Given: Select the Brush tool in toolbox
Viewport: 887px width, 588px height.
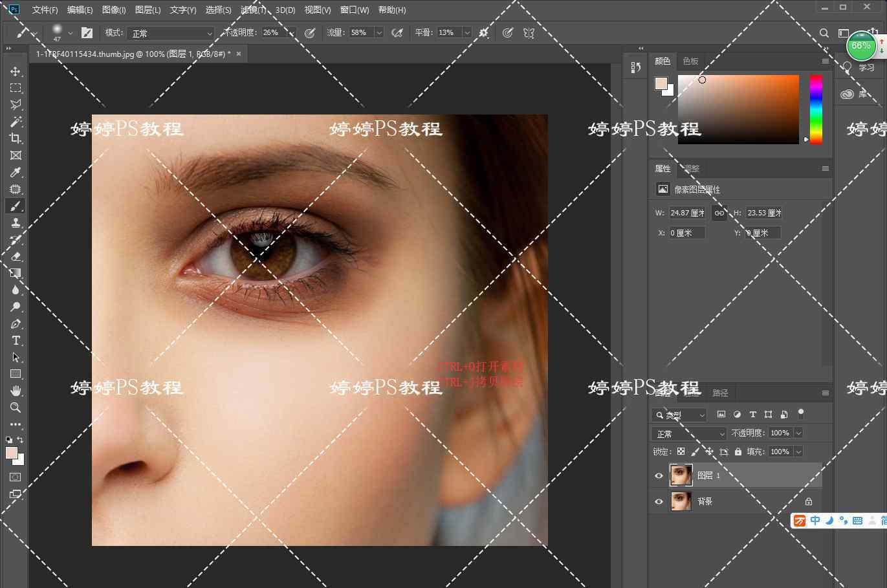Looking at the screenshot, I should 16,206.
